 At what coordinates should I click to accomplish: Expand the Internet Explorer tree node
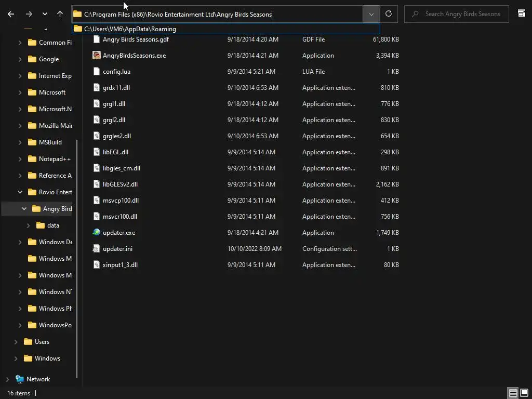pos(20,76)
